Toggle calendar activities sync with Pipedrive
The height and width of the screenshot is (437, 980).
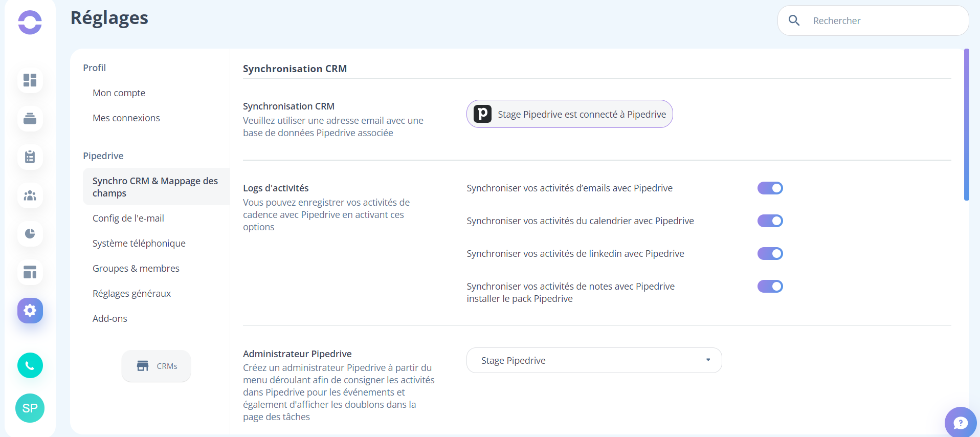tap(770, 221)
